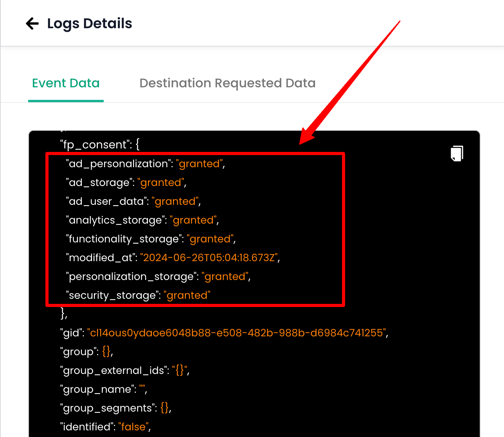This screenshot has height=437, width=504.
Task: Select the ad_user_data granted value
Action: pos(175,201)
